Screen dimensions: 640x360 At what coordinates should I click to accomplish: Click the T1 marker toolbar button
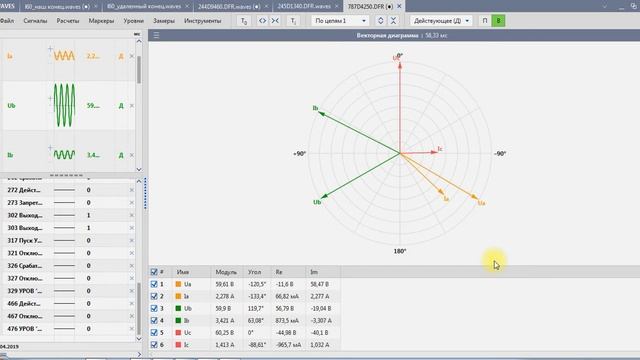tap(293, 21)
